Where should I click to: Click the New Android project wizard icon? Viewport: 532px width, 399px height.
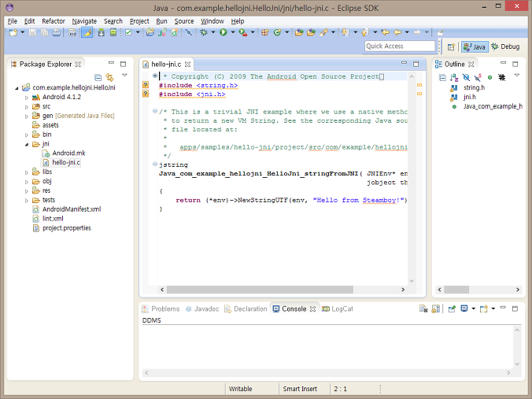150,32
